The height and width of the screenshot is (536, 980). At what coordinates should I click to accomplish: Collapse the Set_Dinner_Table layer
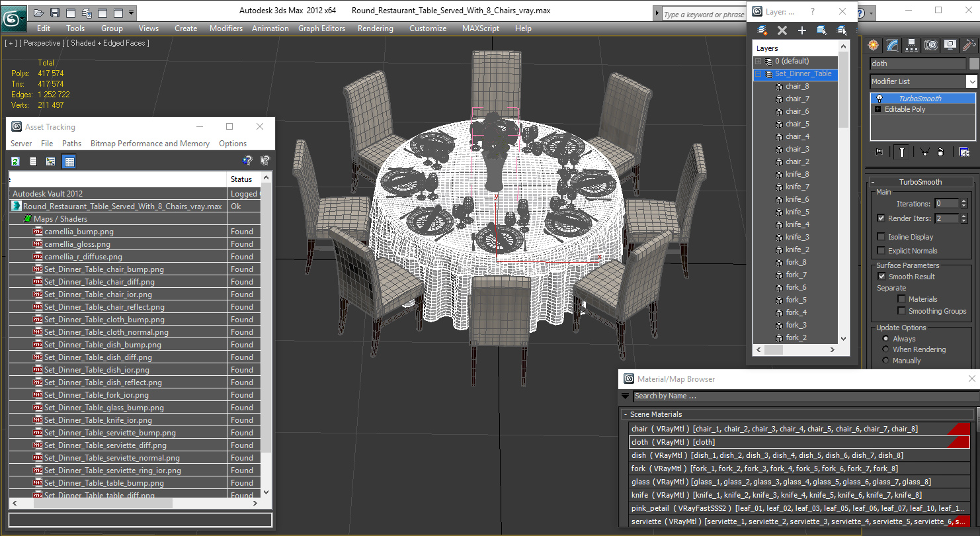[x=758, y=73]
